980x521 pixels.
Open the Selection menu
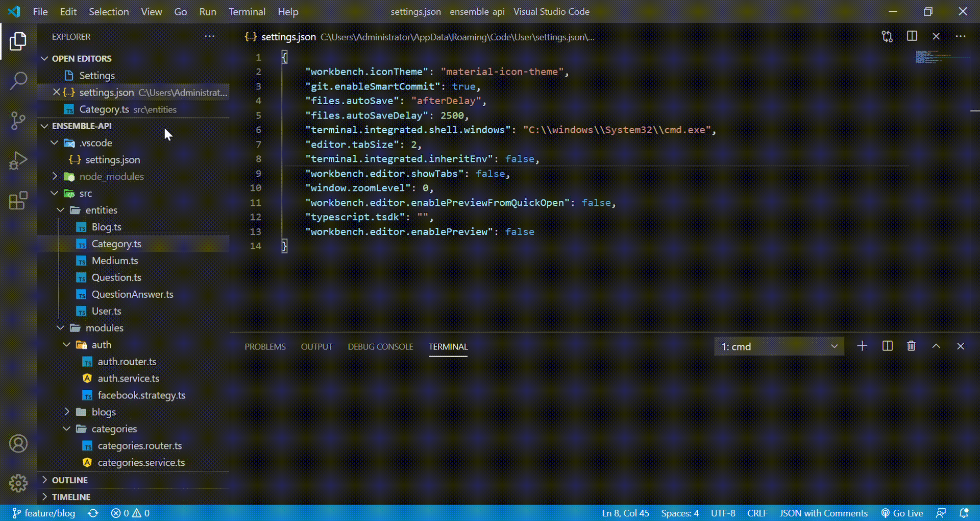pyautogui.click(x=109, y=12)
